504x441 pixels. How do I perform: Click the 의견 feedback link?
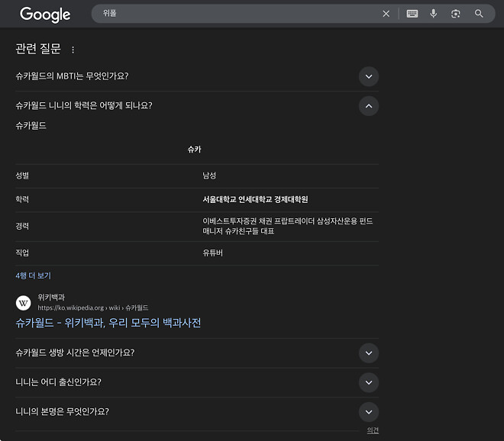tap(373, 430)
